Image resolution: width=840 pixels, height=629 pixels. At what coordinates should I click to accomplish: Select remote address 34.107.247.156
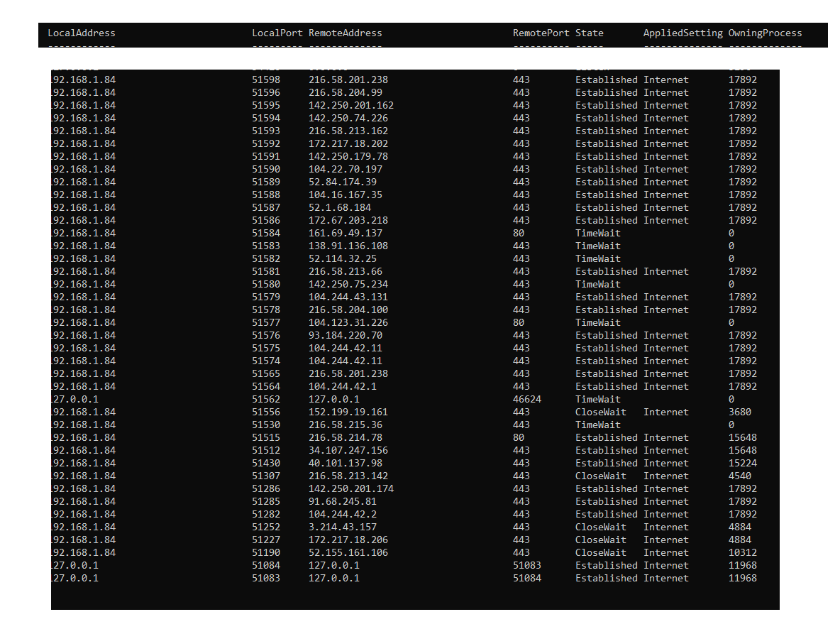(x=348, y=450)
